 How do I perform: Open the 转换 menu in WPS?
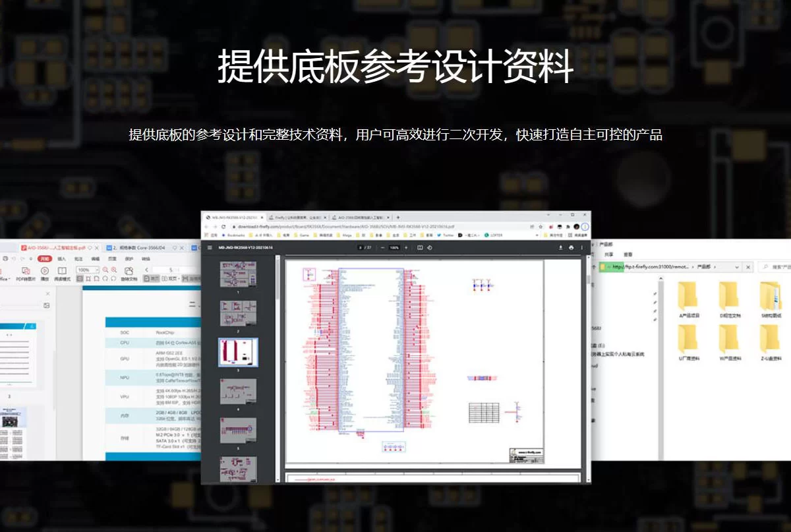[146, 259]
